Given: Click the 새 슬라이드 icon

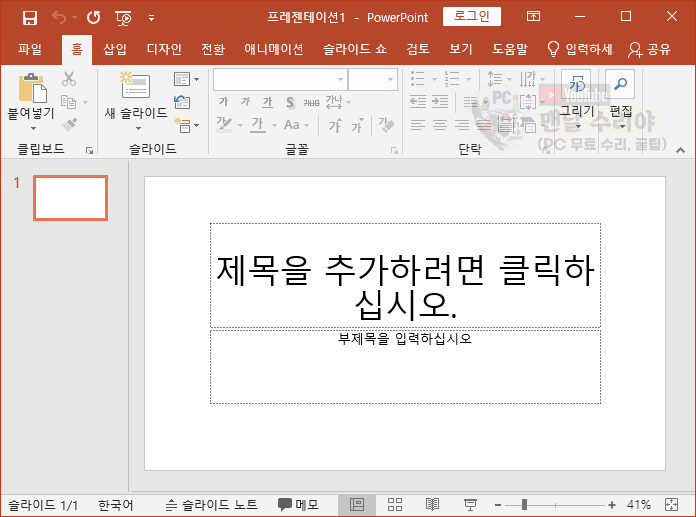Looking at the screenshot, I should click(135, 85).
